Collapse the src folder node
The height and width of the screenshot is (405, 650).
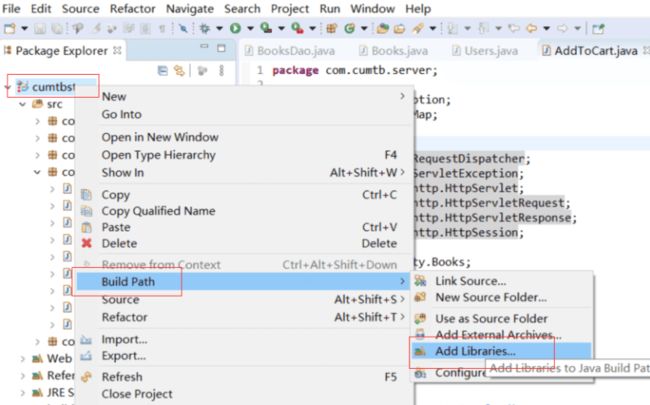(x=22, y=104)
